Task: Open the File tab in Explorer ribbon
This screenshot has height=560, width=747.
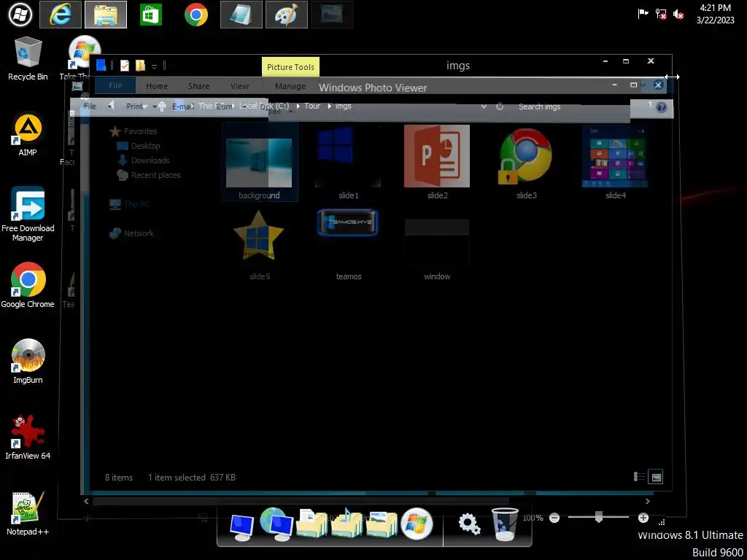Action: (x=115, y=86)
